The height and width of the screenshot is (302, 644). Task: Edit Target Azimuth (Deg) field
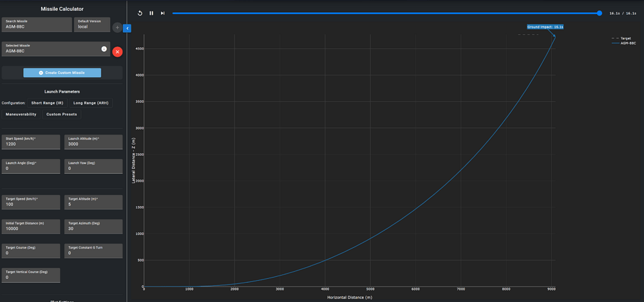coord(93,227)
